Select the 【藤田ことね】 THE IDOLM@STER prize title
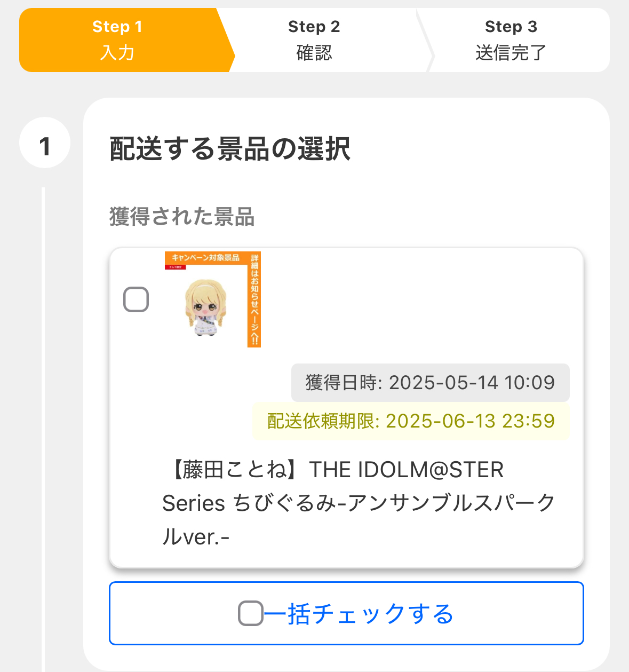629x672 pixels. 336,470
